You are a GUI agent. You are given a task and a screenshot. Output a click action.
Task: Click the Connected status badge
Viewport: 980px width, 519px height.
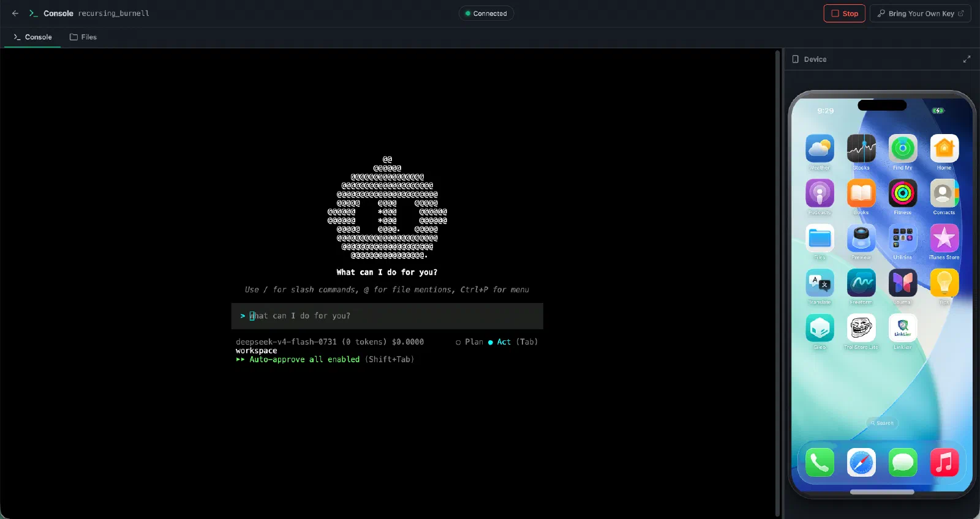pos(486,13)
